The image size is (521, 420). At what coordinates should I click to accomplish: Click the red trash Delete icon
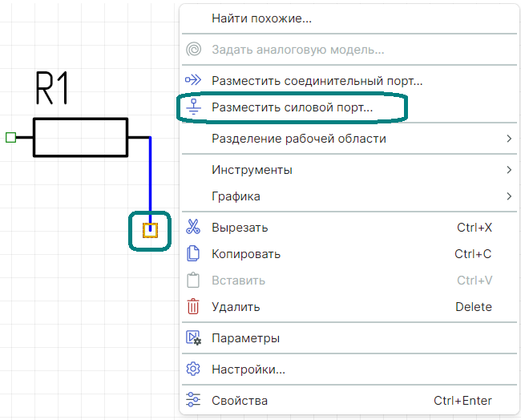click(193, 307)
